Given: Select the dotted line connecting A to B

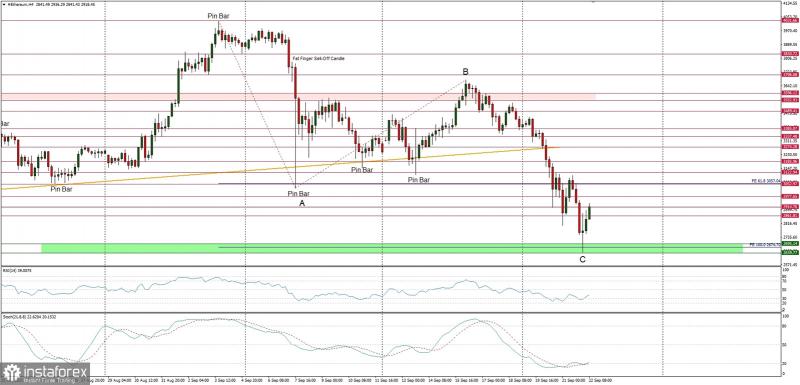Looking at the screenshot, I should [x=381, y=133].
